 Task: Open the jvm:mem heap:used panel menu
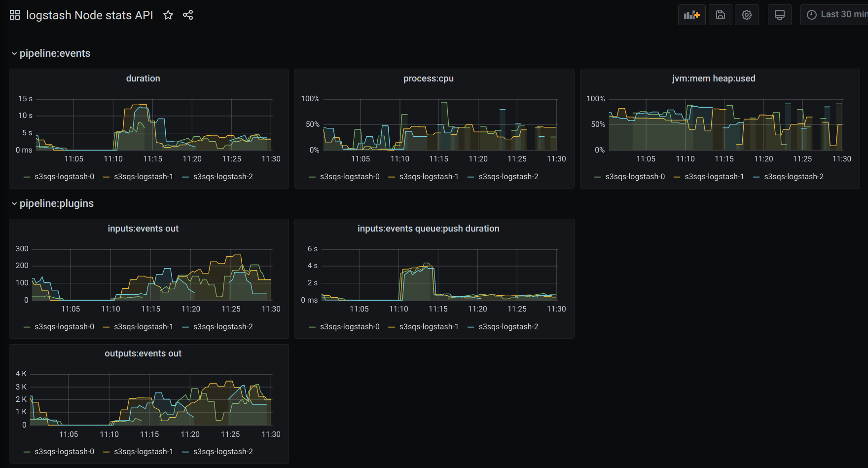(714, 78)
